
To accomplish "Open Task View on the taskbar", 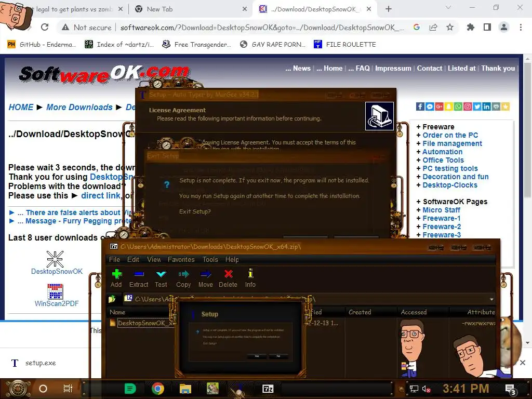I will tap(68, 389).
